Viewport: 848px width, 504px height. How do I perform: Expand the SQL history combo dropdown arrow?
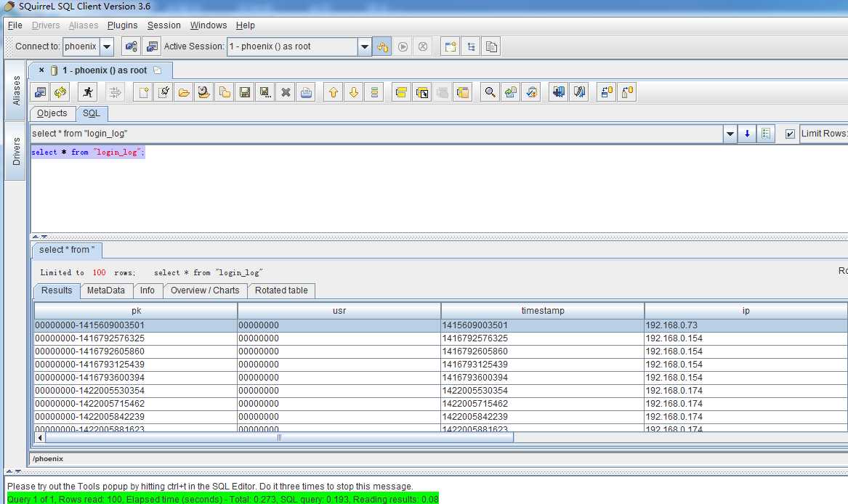[730, 134]
